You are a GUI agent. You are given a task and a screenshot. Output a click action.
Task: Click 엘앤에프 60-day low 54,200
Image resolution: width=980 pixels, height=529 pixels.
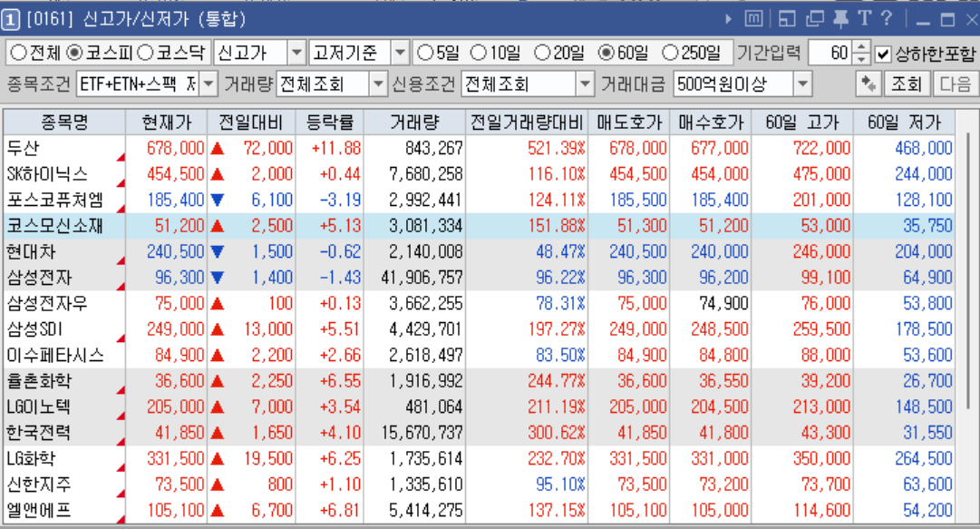point(927,510)
